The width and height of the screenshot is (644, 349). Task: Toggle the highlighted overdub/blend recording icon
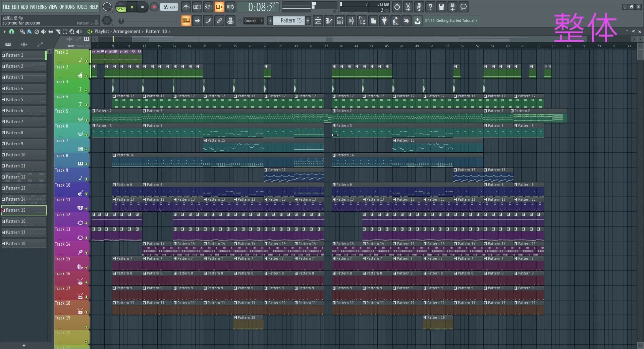pos(219,7)
